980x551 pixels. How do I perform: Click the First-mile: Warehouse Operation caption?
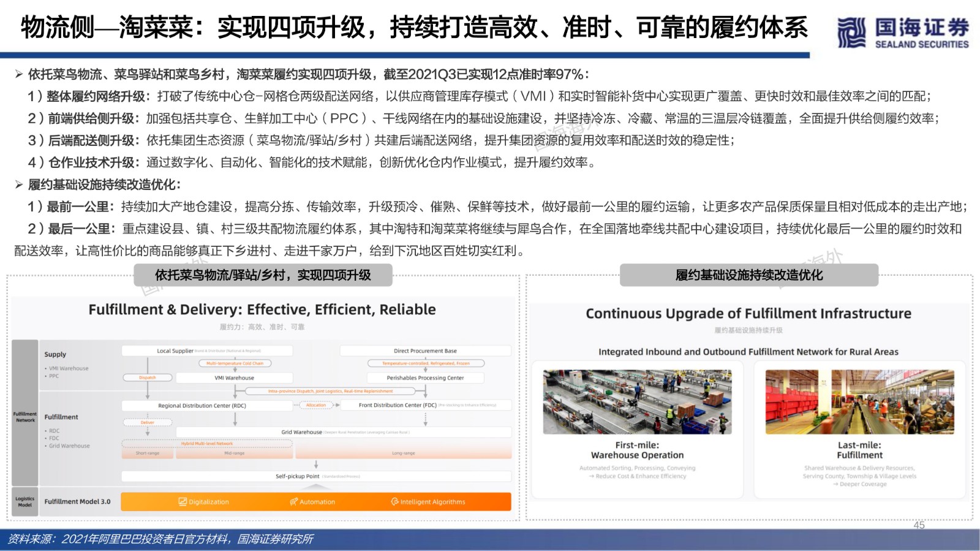[637, 450]
